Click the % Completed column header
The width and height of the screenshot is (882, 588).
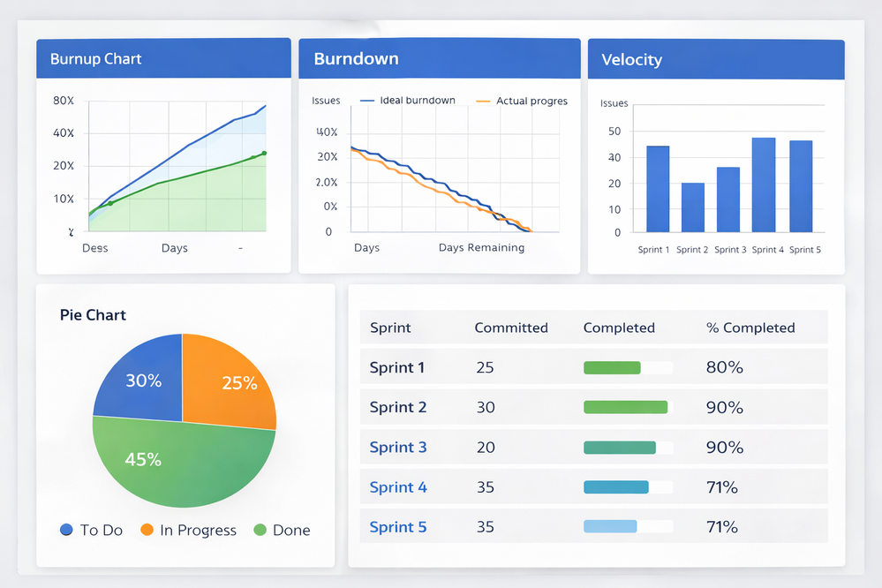(x=750, y=328)
